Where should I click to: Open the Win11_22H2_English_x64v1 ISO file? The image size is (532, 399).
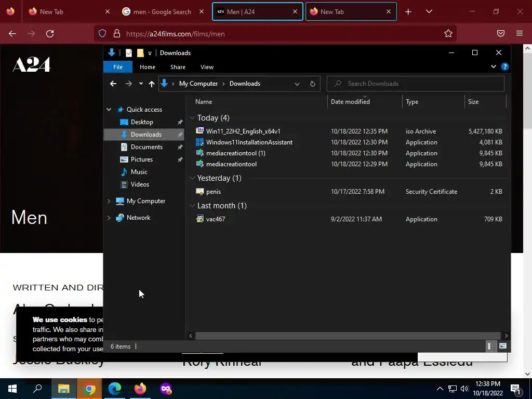(243, 131)
